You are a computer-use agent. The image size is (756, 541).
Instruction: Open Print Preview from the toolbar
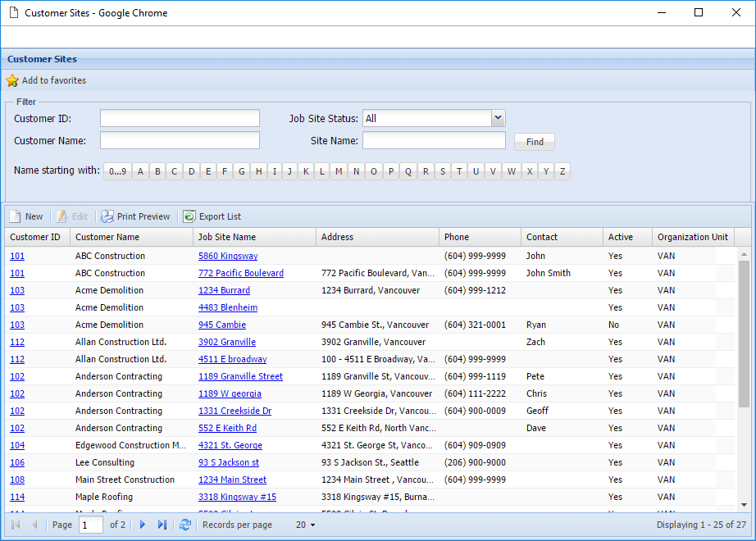point(135,216)
